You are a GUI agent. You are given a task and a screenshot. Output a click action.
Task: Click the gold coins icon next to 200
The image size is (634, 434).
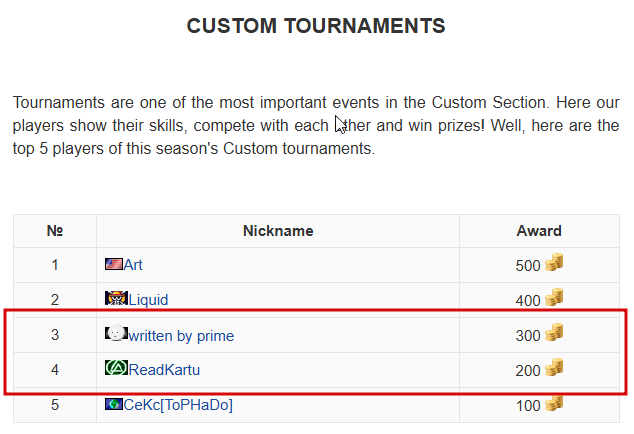point(554,367)
